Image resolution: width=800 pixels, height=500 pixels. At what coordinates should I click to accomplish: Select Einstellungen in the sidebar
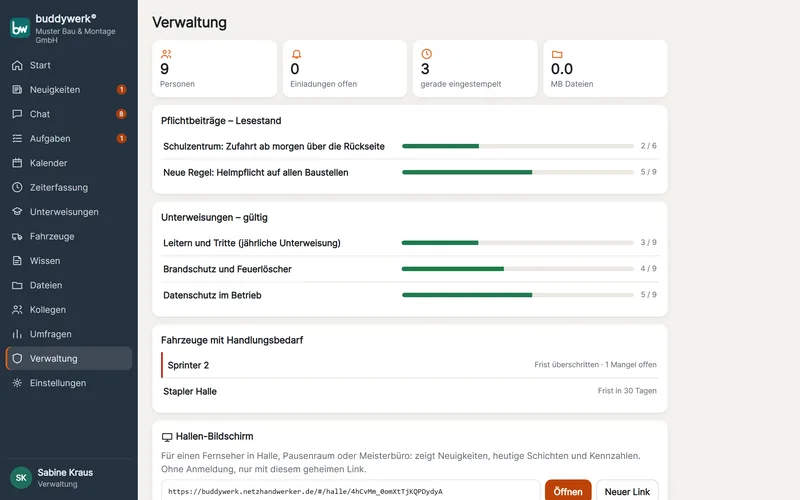point(69,383)
